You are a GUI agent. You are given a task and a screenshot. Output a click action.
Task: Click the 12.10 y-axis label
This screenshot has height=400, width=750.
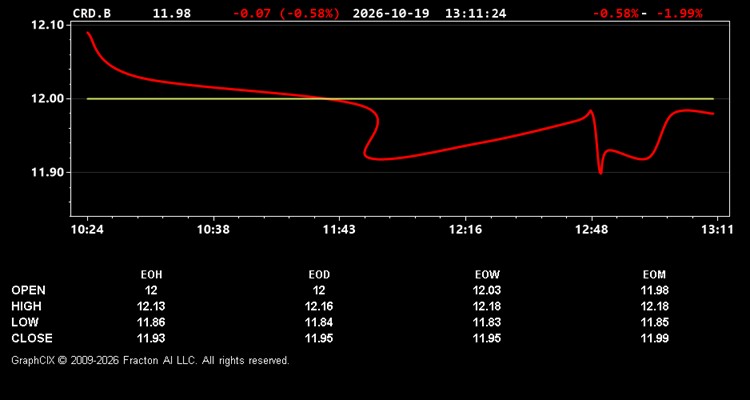[x=47, y=25]
